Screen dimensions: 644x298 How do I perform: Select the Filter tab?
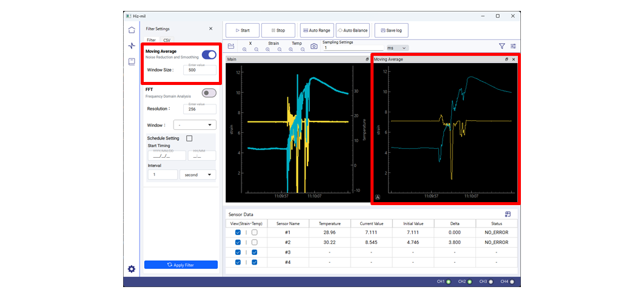(x=151, y=40)
